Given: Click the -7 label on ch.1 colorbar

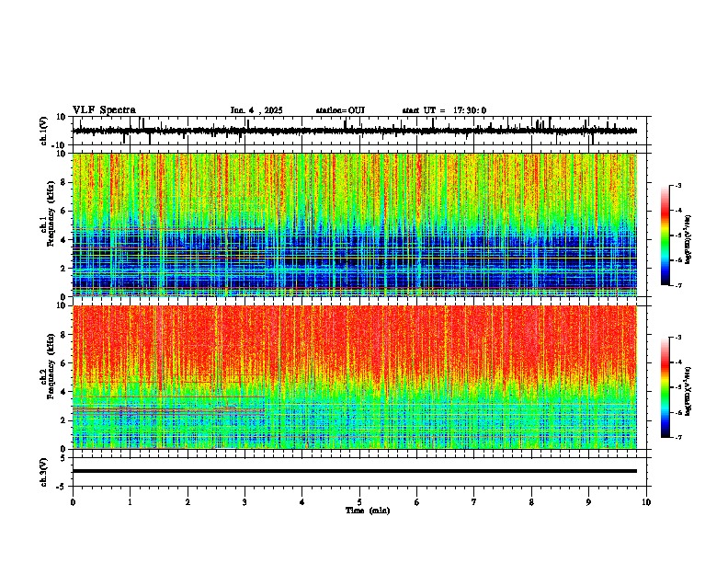Looking at the screenshot, I should click(677, 285).
